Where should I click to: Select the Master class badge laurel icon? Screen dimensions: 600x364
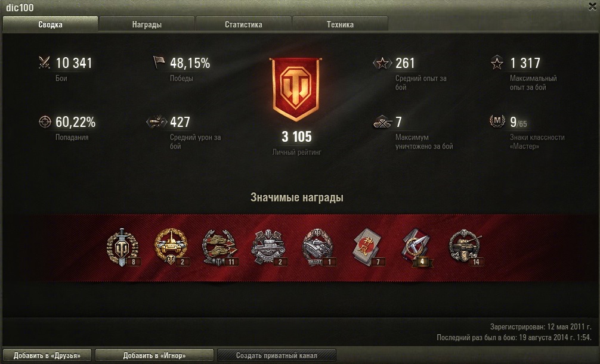[x=497, y=121]
